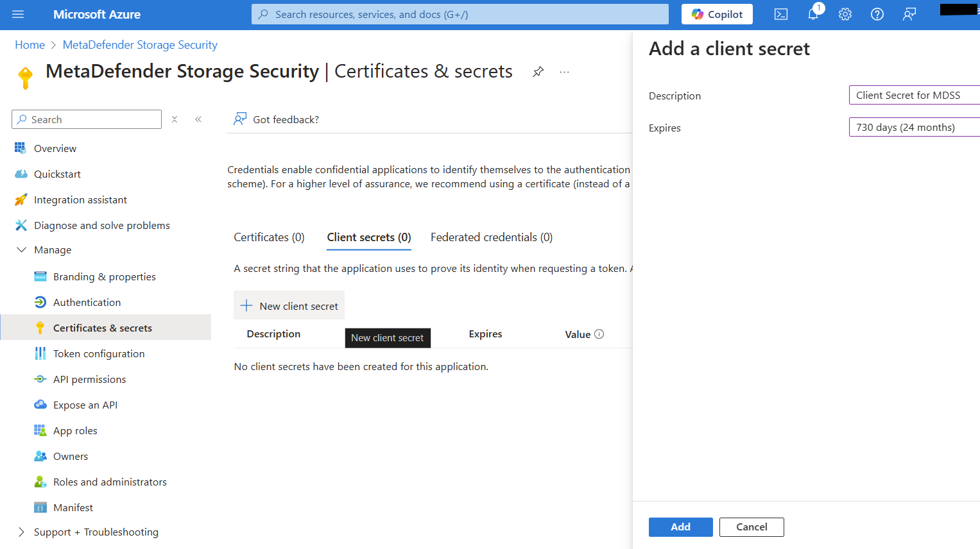Click the Value column info icon

pyautogui.click(x=599, y=334)
